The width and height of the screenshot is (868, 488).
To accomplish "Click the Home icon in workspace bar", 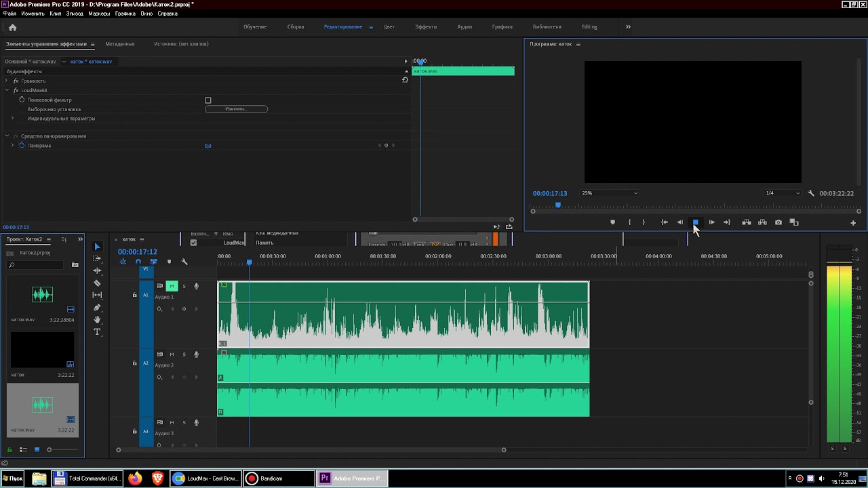I will click(12, 27).
